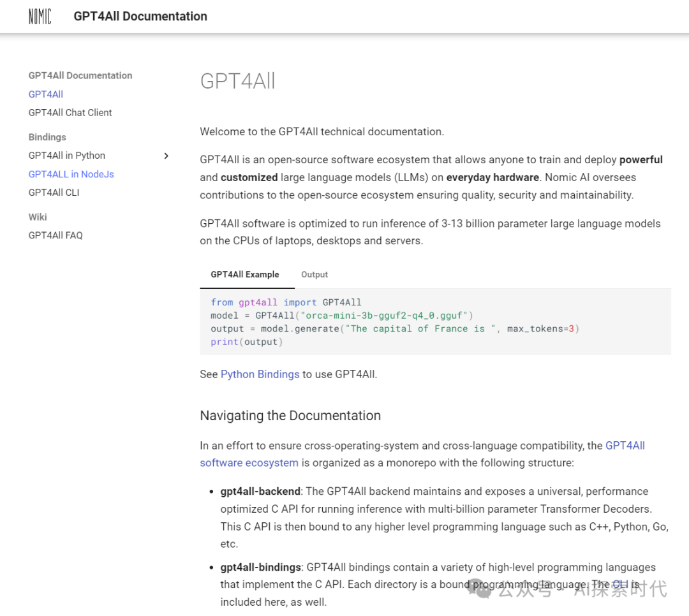Click inside the Python code example block
The image size is (689, 616).
point(435,322)
